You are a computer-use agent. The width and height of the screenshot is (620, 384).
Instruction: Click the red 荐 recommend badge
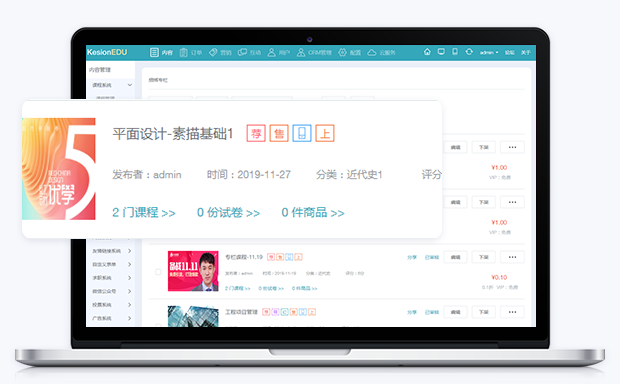(x=256, y=133)
